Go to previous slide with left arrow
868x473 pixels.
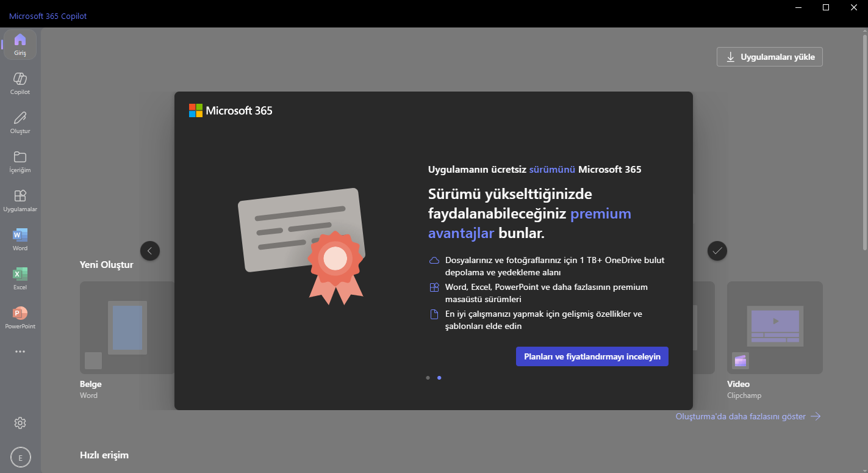150,250
